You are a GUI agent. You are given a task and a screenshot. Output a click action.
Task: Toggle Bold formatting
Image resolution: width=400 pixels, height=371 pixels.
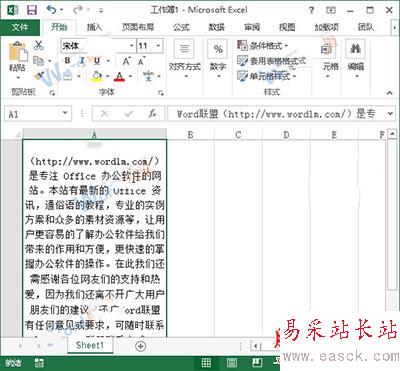pyautogui.click(x=68, y=61)
